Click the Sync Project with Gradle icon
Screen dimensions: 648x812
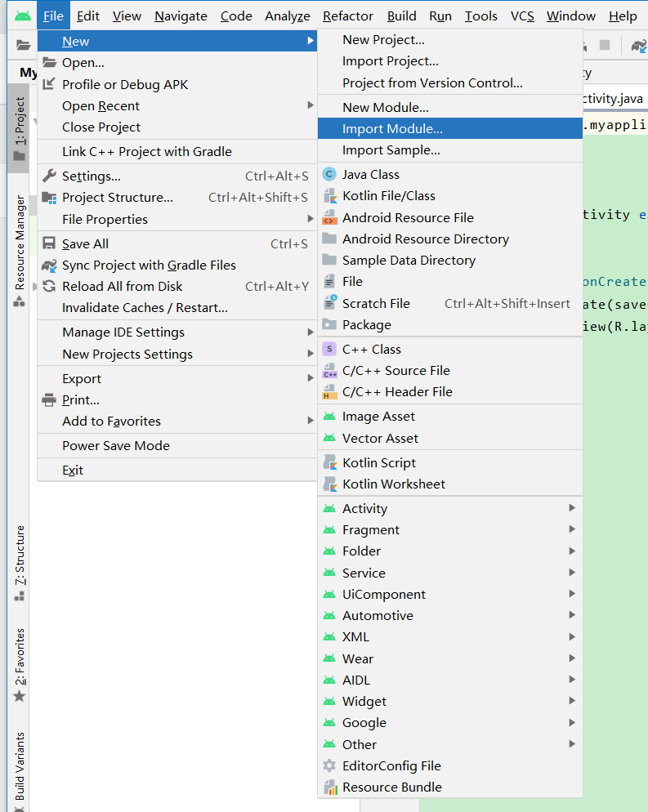point(49,265)
